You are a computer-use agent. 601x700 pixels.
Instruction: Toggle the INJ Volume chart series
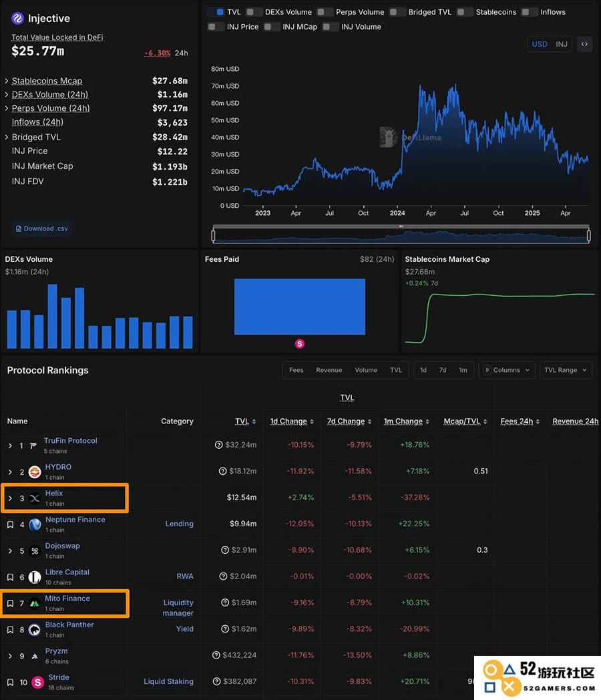pyautogui.click(x=330, y=27)
